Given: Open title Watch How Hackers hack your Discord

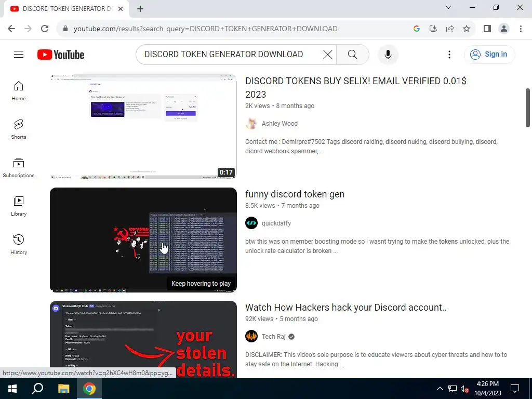Looking at the screenshot, I should (x=345, y=308).
